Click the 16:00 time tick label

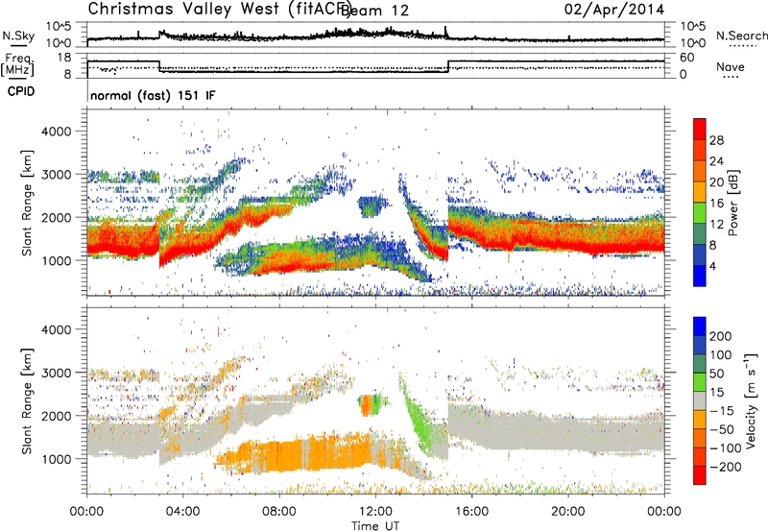click(x=471, y=512)
